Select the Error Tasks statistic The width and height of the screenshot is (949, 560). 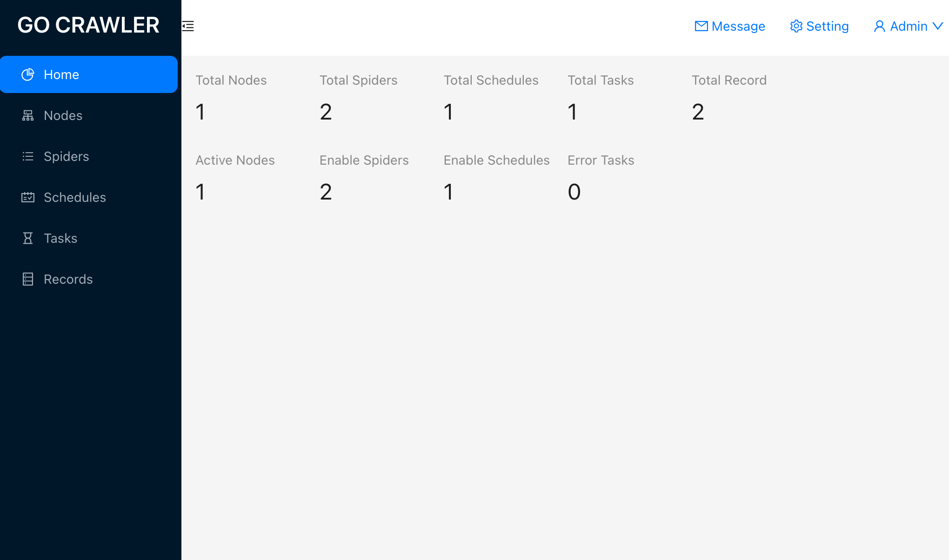(x=601, y=178)
